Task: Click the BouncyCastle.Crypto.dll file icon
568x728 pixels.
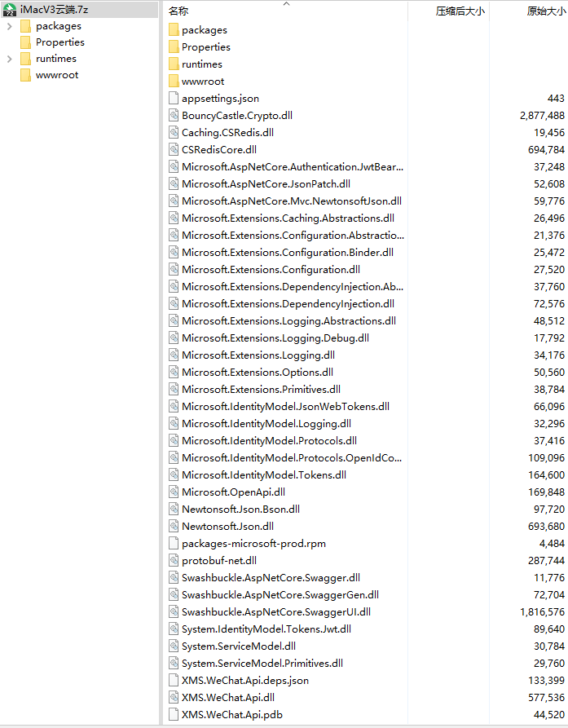Action: [x=174, y=116]
